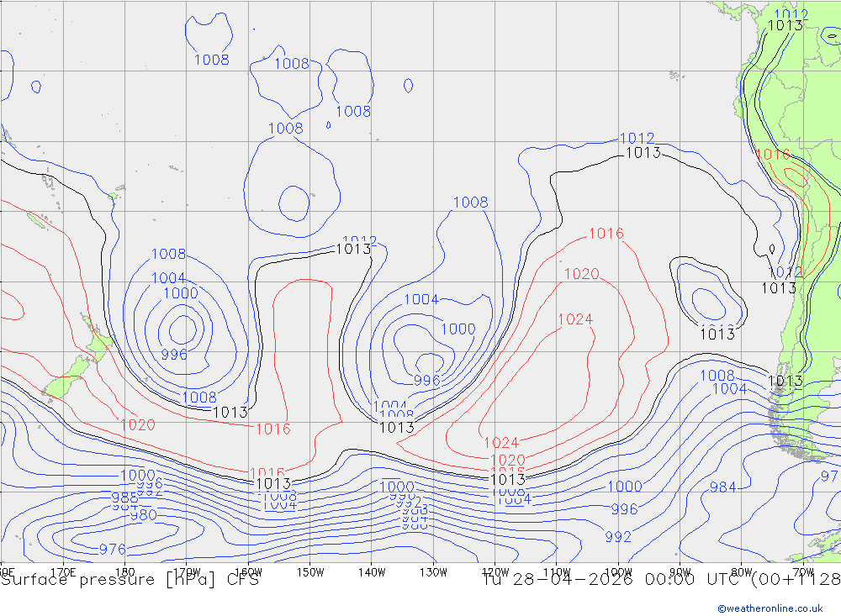Click the 70W longitude label
841x616 pixels.
click(803, 572)
